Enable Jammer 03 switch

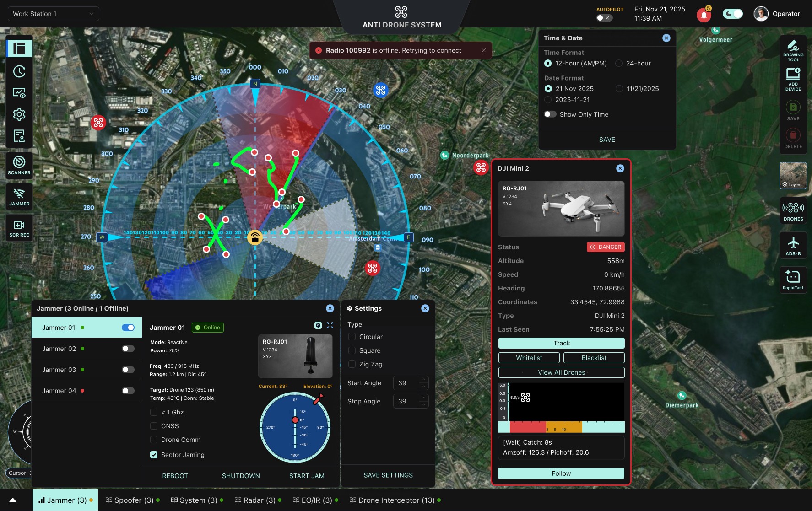(x=128, y=370)
